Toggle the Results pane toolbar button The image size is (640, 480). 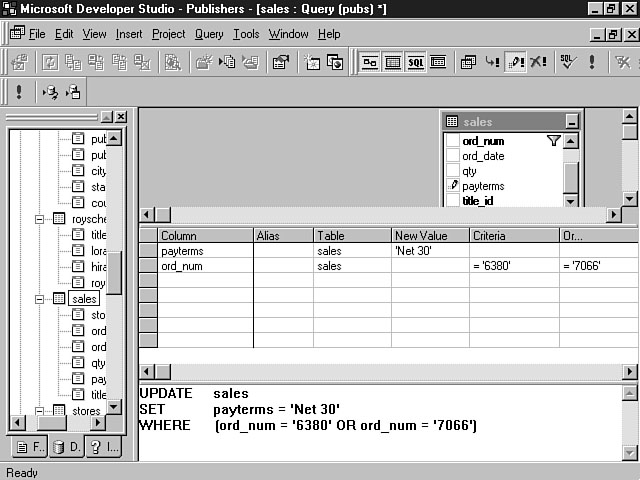coord(438,62)
